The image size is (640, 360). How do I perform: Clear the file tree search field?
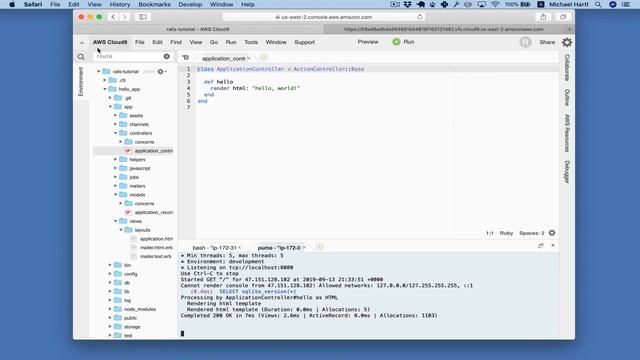pos(167,56)
